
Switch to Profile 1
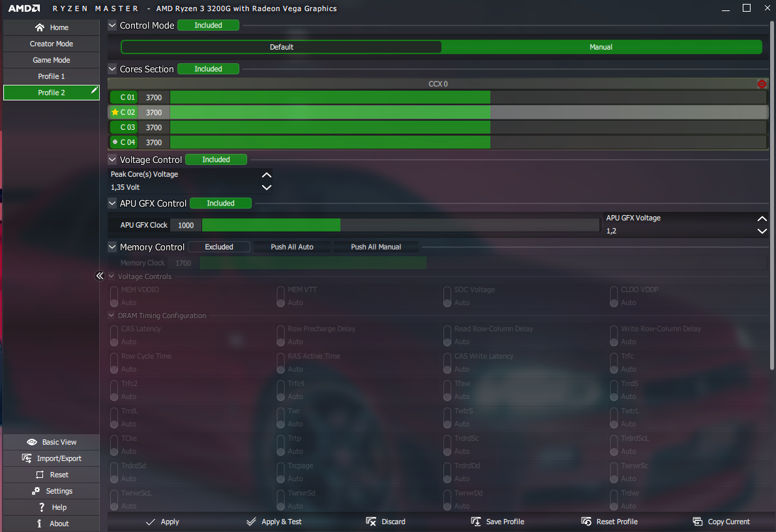pyautogui.click(x=52, y=77)
